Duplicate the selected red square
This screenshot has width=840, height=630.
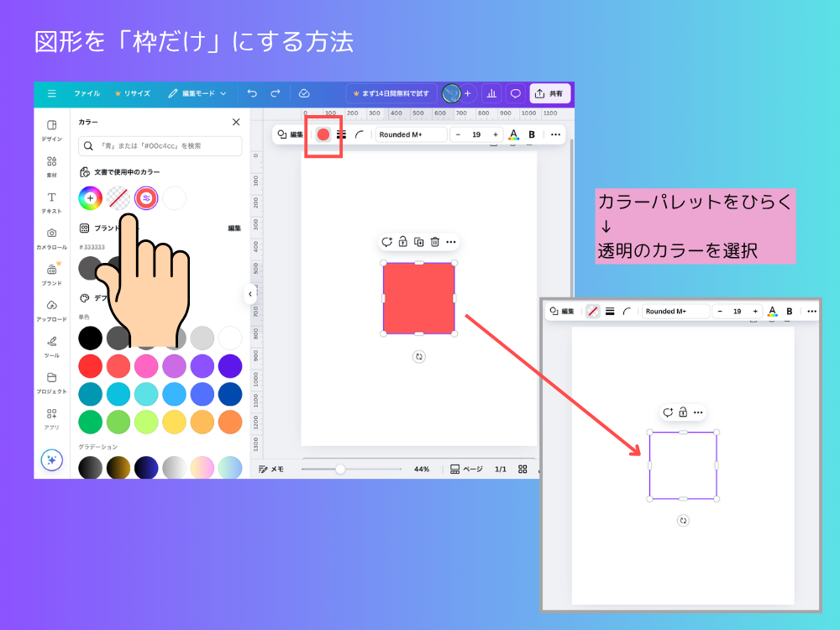(419, 242)
